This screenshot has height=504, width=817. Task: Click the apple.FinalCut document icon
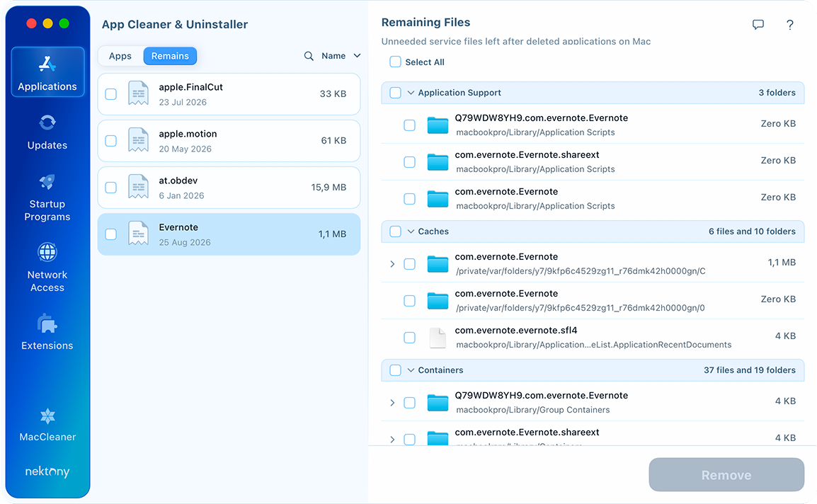138,94
